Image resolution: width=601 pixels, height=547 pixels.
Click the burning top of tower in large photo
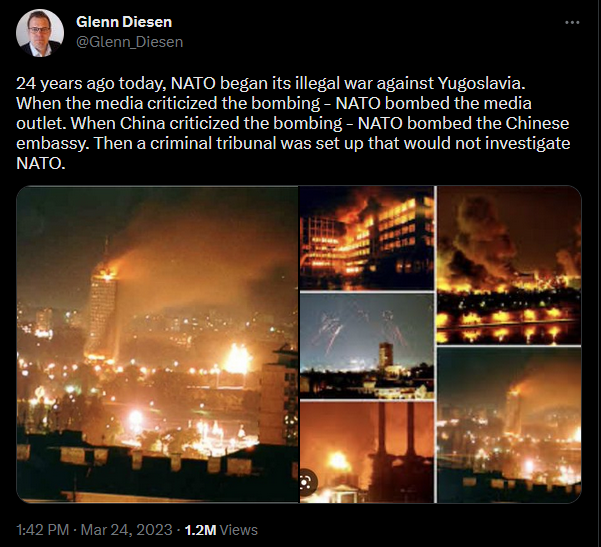point(105,271)
